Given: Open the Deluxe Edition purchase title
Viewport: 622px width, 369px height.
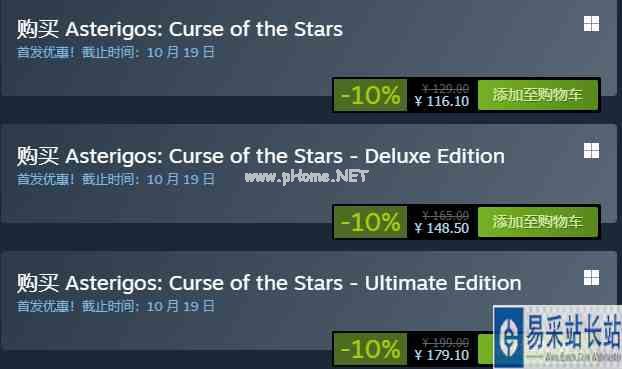Looking at the screenshot, I should [261, 156].
